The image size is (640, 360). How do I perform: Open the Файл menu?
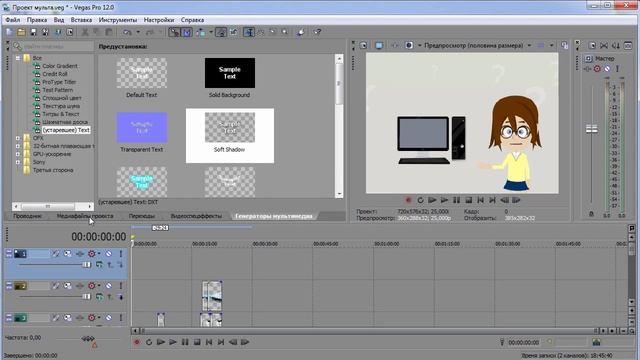[x=13, y=20]
